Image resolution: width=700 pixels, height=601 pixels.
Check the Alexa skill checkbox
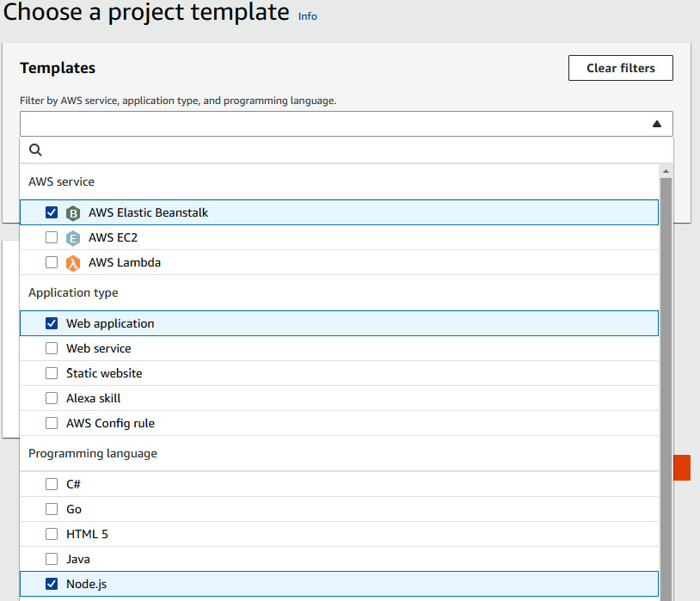point(52,398)
